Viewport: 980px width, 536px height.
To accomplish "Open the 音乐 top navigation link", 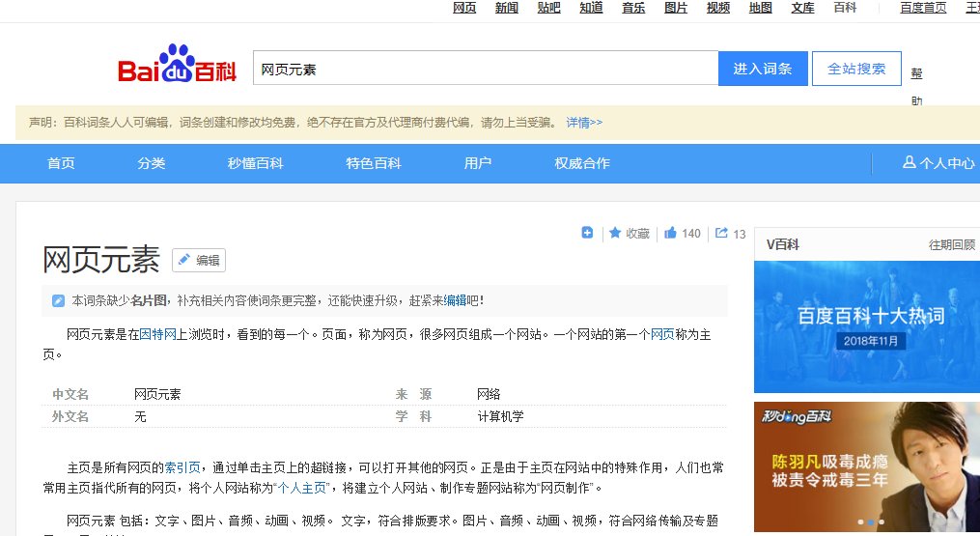I will pyautogui.click(x=633, y=8).
